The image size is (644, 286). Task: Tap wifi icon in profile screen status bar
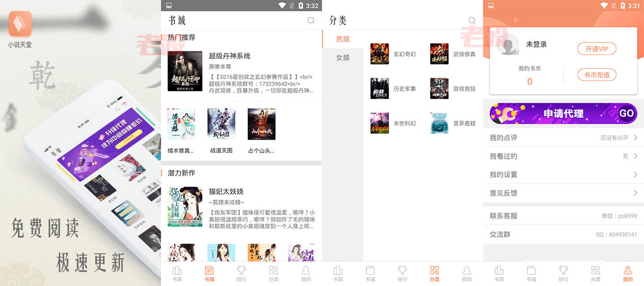(604, 5)
